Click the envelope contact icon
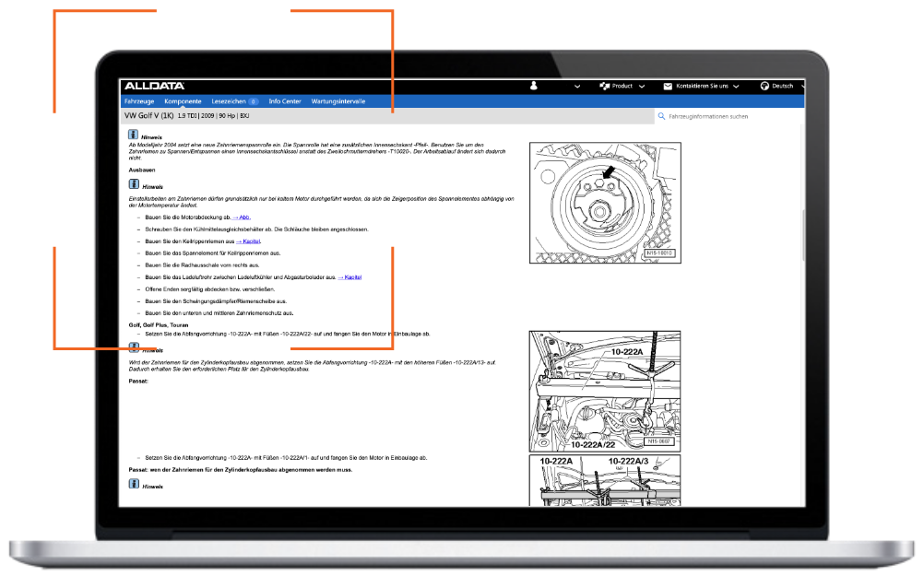 coord(668,86)
